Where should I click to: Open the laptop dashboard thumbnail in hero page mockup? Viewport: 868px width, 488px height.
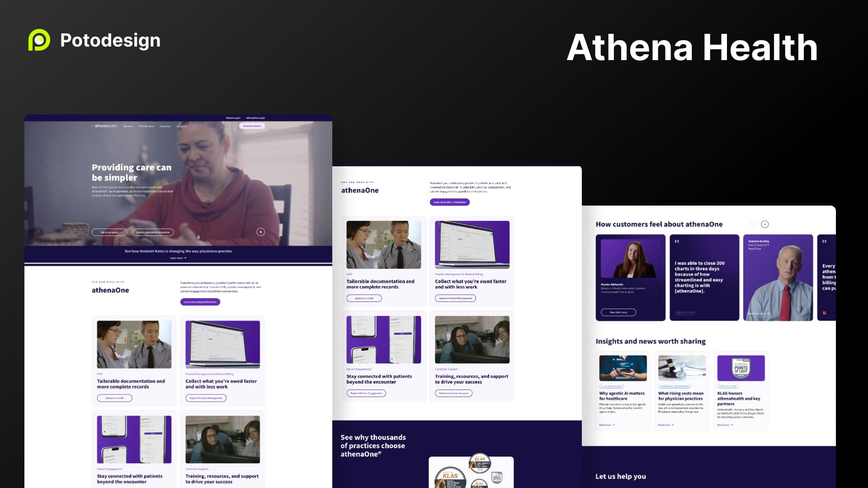pyautogui.click(x=223, y=344)
